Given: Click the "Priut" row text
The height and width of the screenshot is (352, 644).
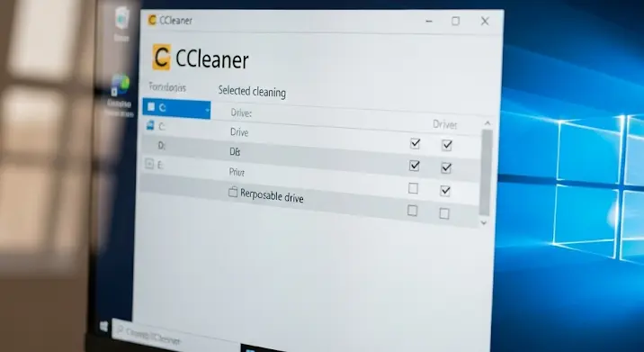Looking at the screenshot, I should point(237,172).
